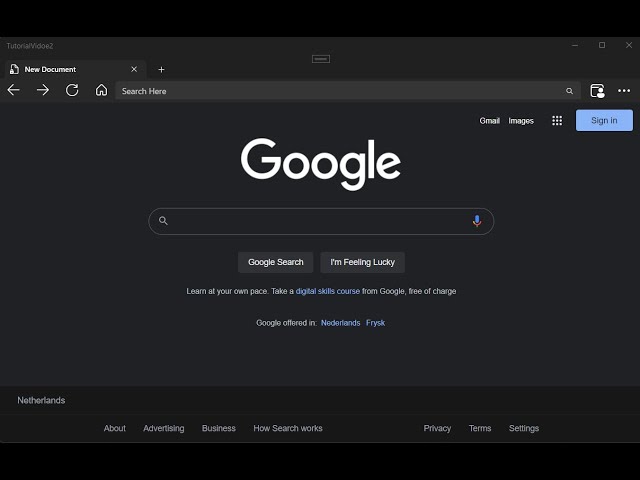Open the Terms footer link
The width and height of the screenshot is (640, 480).
coord(480,428)
